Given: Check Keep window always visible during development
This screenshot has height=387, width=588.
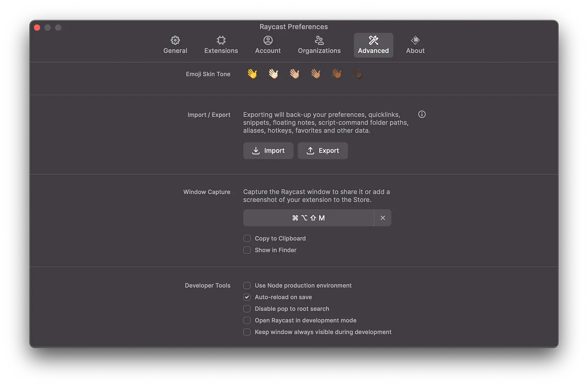Looking at the screenshot, I should [247, 332].
